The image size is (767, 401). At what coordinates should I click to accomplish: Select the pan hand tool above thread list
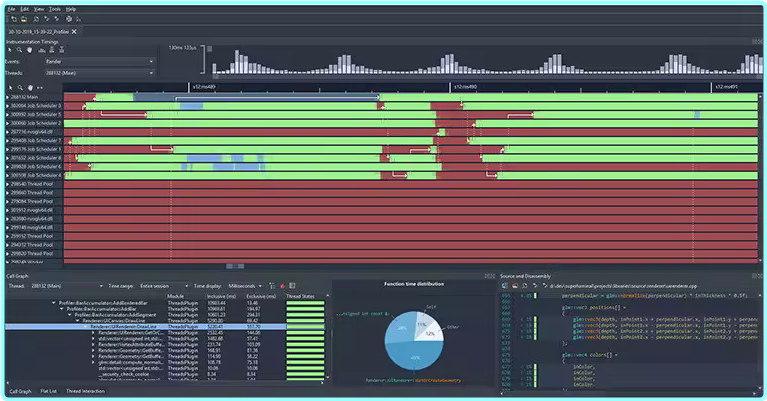click(x=30, y=87)
